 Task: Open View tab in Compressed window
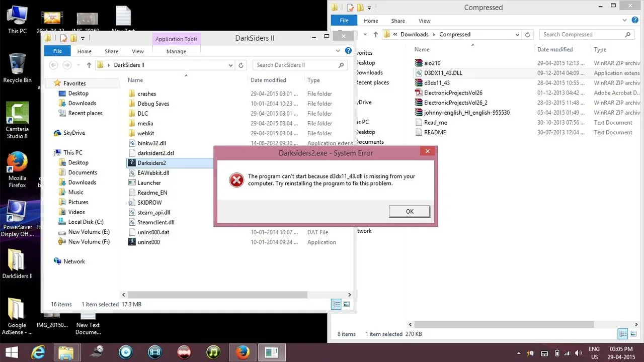(x=425, y=21)
